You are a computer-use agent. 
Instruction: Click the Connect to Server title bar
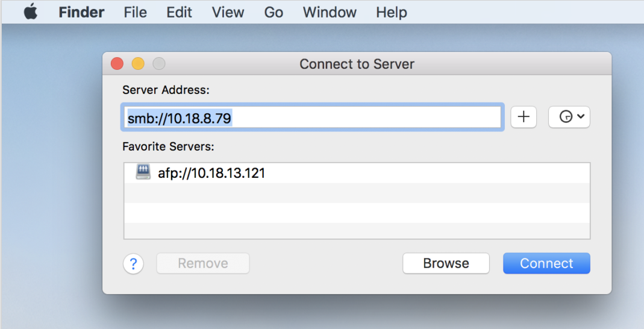click(x=357, y=64)
